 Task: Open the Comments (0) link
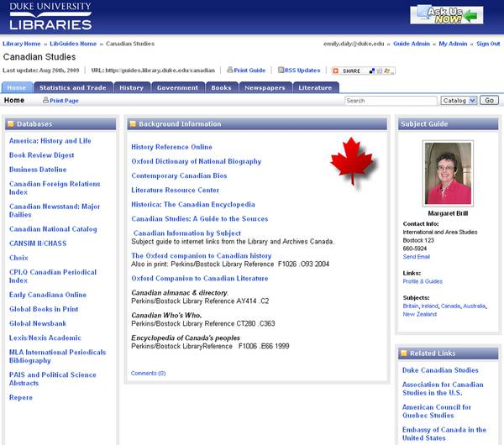pos(148,373)
